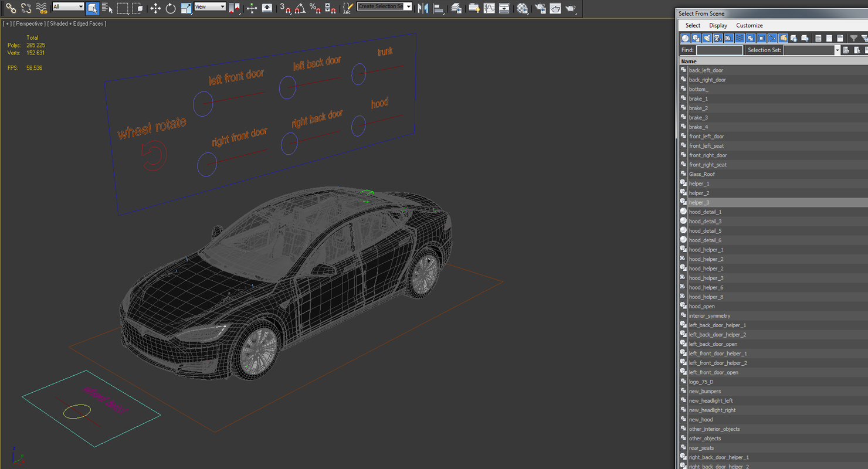Select Glass_Roof in the object list
Screen dimensions: 868x469
tap(774, 174)
